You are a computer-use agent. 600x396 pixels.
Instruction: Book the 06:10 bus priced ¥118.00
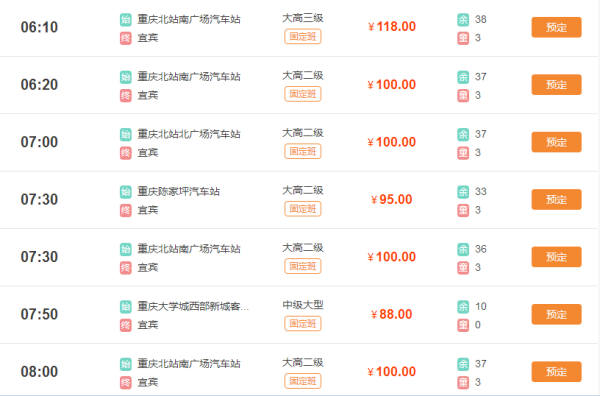(x=556, y=27)
